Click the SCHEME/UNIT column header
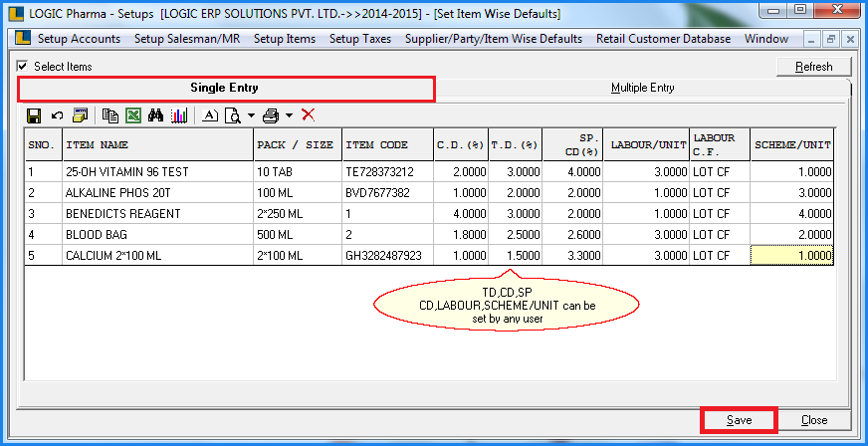Screen dimensions: 868x446 [x=792, y=145]
